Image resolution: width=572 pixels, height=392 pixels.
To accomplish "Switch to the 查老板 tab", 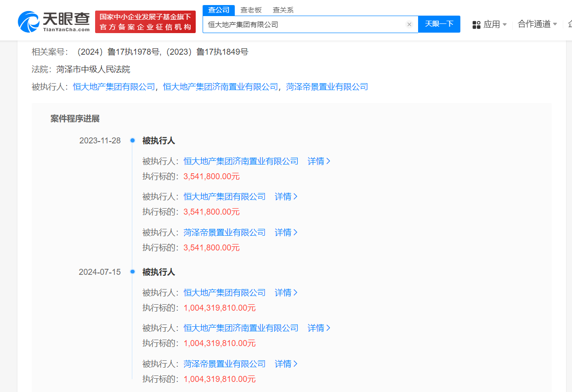I will [x=251, y=10].
